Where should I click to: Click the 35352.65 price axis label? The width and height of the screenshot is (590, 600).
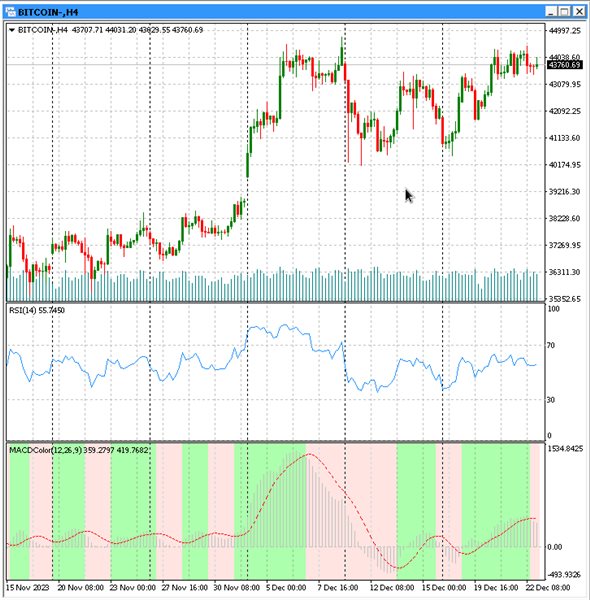(x=565, y=299)
